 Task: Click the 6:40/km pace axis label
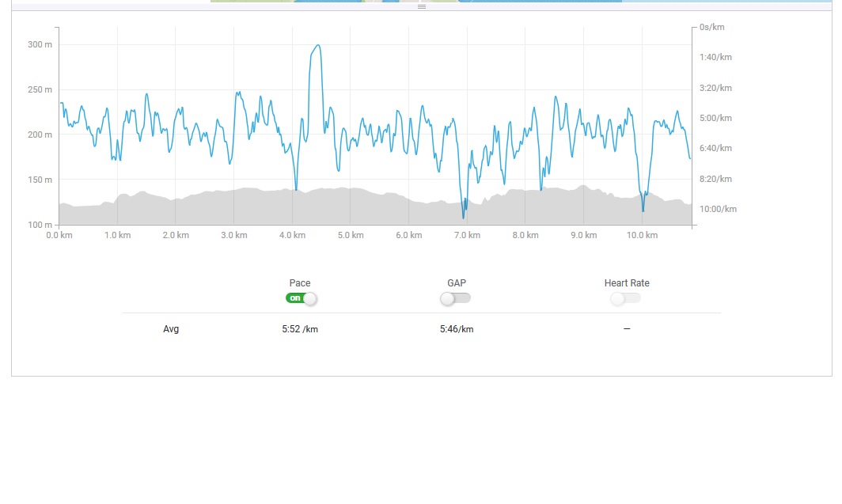715,148
